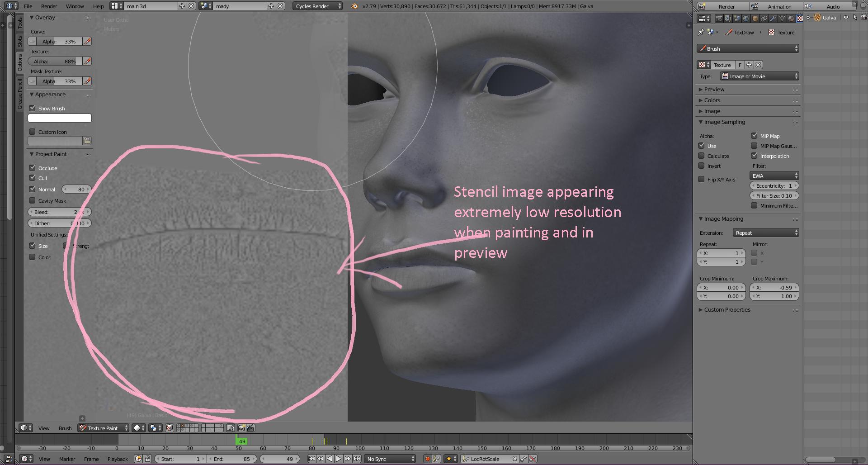Screen dimensions: 868x465
Task: Click TexDraw in properties breadcrumb
Action: [x=744, y=32]
